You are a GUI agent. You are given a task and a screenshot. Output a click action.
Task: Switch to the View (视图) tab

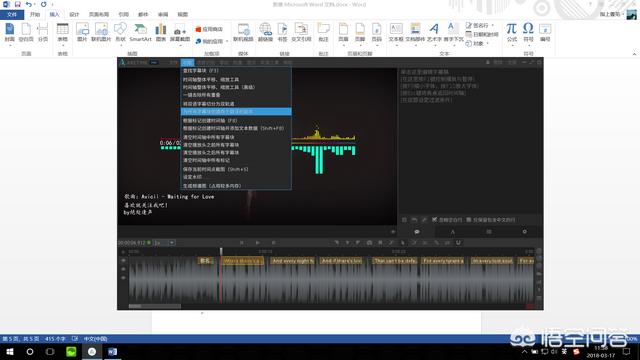[182, 14]
